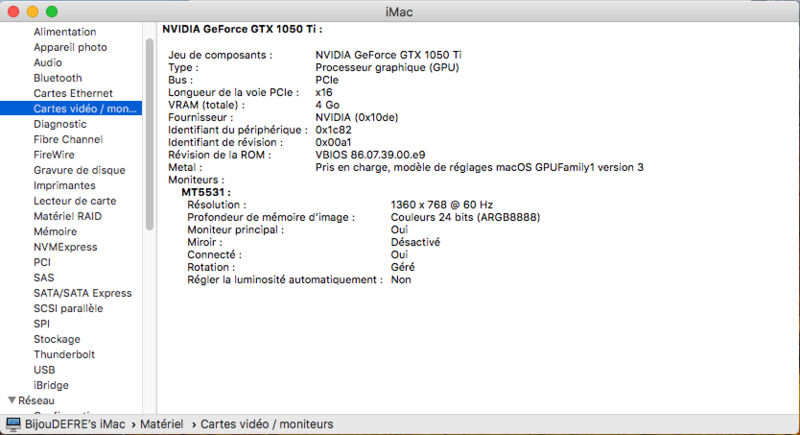
Task: Open Cartes Ethernet section
Action: [x=73, y=93]
